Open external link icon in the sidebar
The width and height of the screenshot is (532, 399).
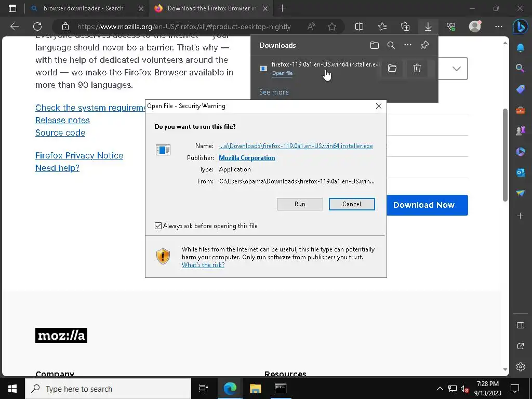click(x=520, y=346)
